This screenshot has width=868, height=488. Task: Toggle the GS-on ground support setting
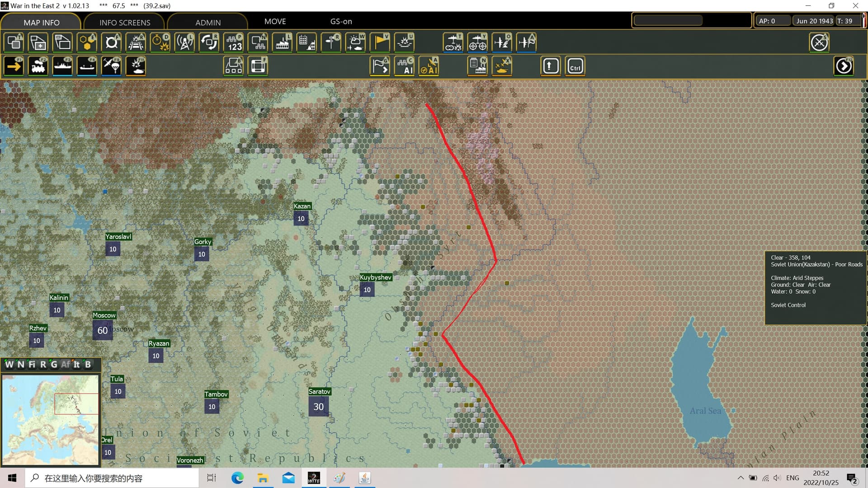click(341, 21)
